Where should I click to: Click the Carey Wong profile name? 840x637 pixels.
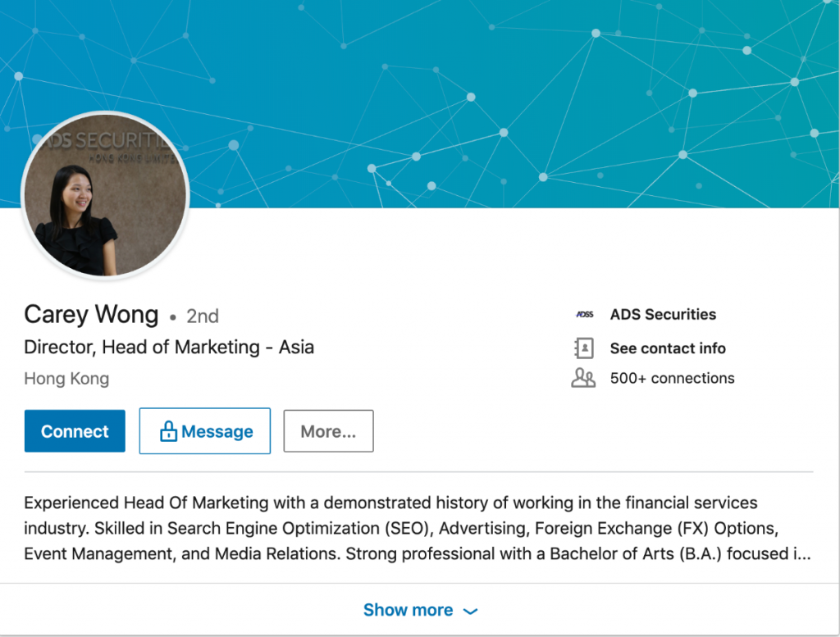(x=91, y=315)
